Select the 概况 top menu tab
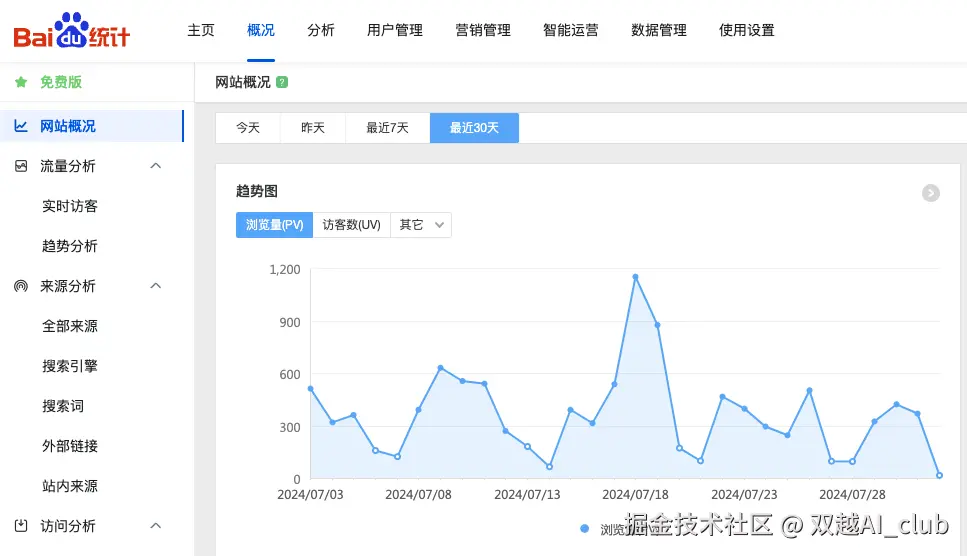The image size is (967, 556). [261, 30]
